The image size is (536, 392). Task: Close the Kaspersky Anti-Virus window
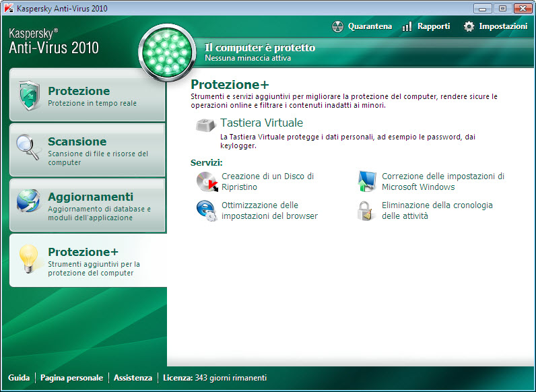click(x=523, y=8)
